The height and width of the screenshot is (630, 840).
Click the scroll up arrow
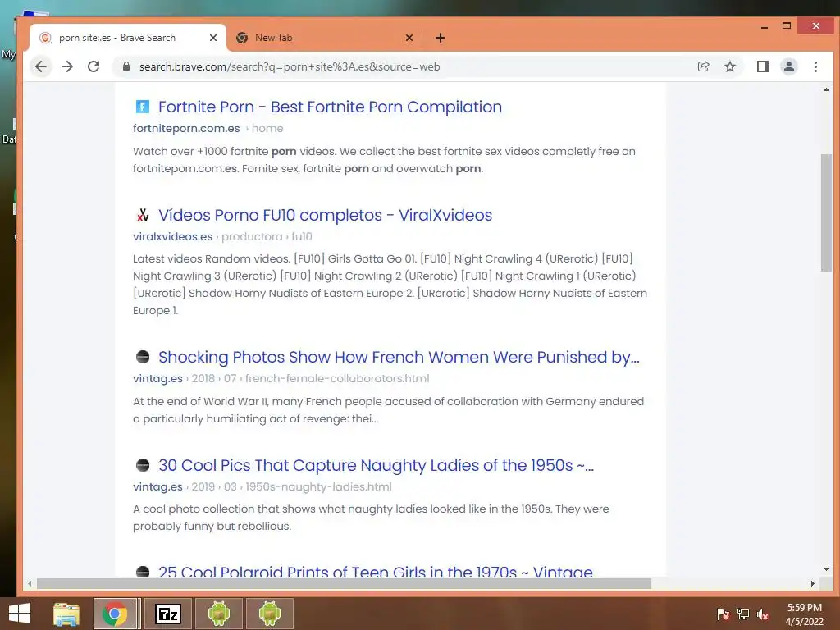pos(826,89)
